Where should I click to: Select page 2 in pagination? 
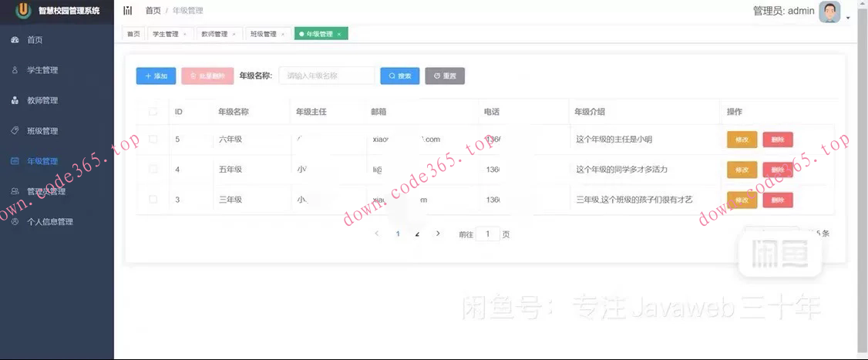pyautogui.click(x=417, y=234)
